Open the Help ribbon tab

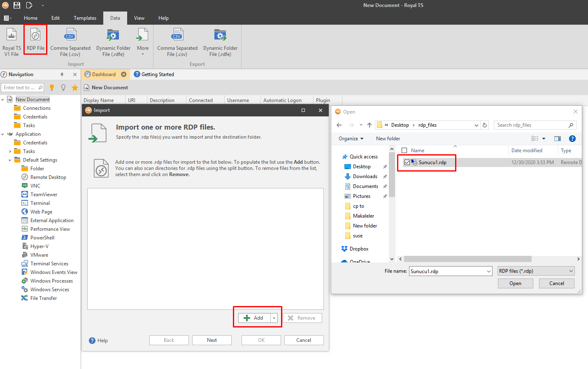tap(163, 18)
